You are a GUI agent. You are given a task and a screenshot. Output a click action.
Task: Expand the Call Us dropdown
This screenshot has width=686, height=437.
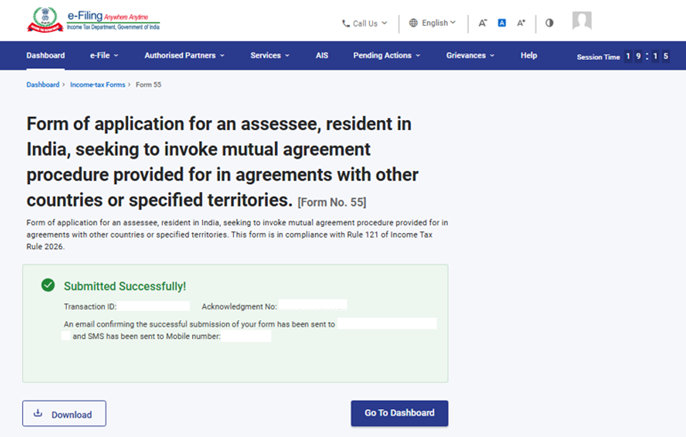tap(366, 23)
